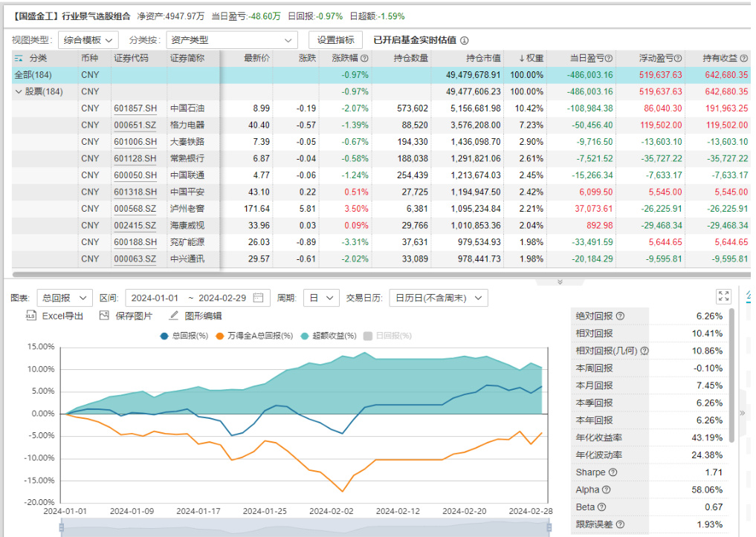Toggle 万得全A总回报(%) legend series

(253, 336)
